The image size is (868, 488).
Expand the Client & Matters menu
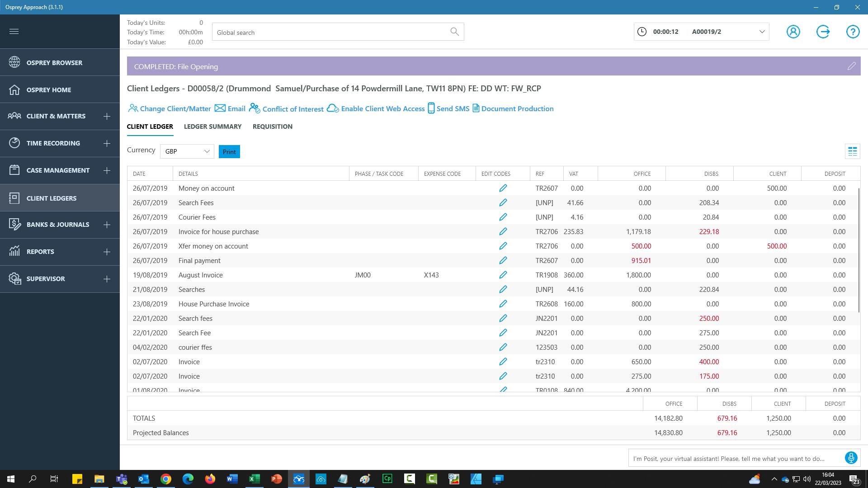107,116
